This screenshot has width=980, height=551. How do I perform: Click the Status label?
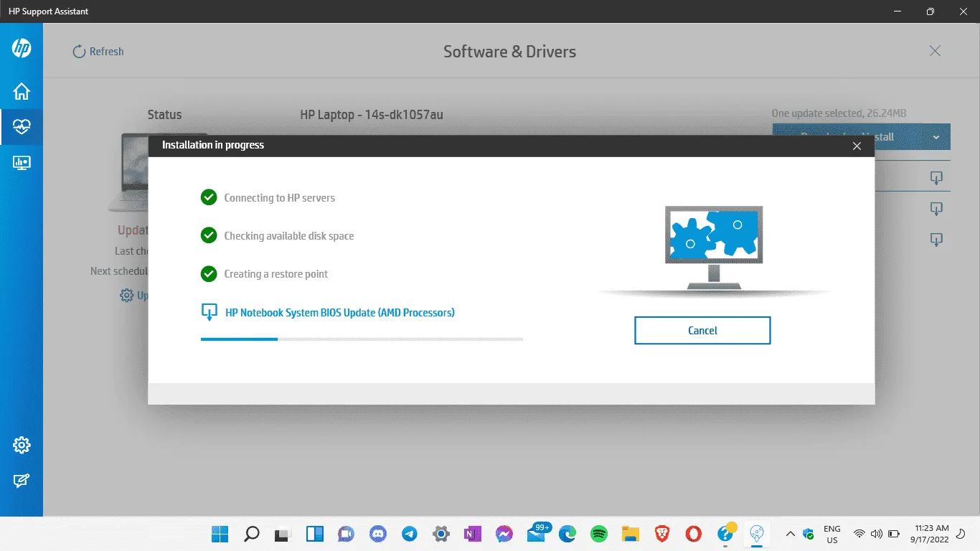click(164, 115)
